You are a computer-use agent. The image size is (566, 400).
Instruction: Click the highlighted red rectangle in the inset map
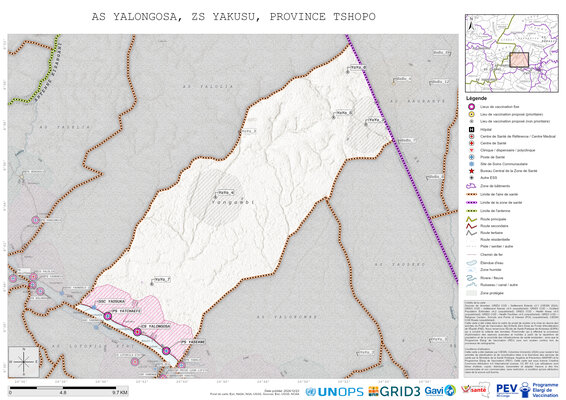pos(519,60)
